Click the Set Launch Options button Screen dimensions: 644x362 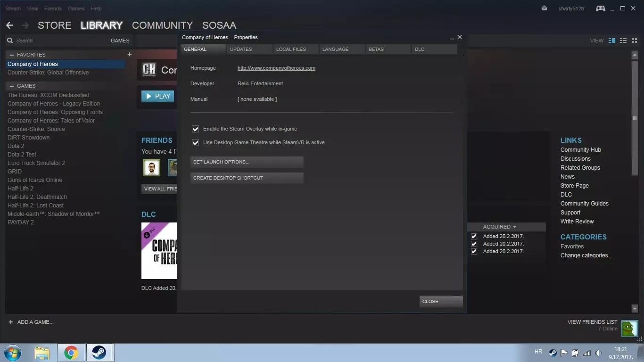tap(247, 162)
